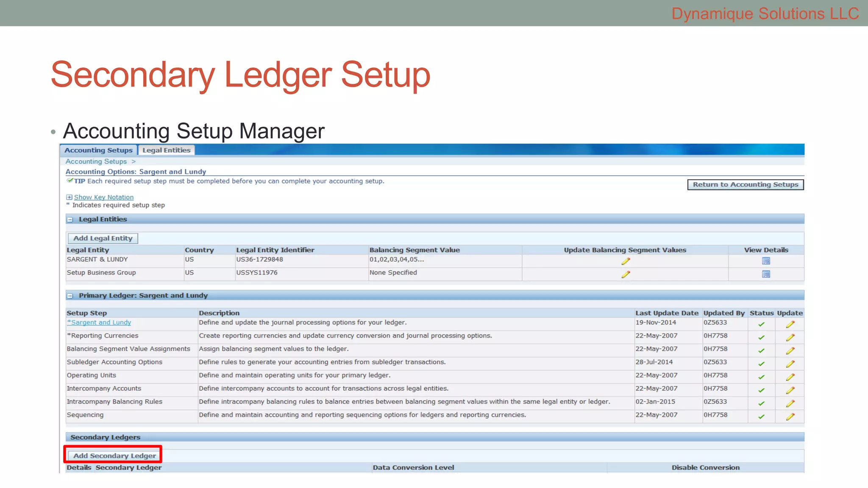Click update pencil for Reporting Currencies step
The height and width of the screenshot is (488, 868).
point(790,338)
